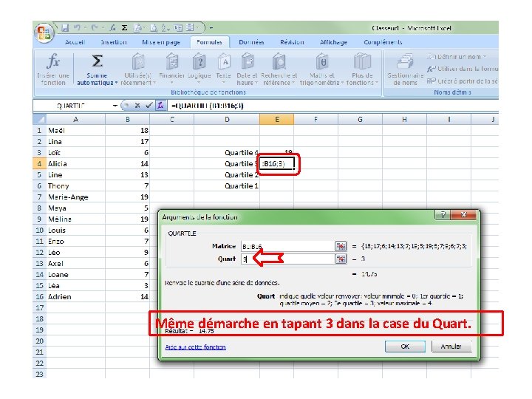Open the round Office button menu
Image resolution: width=532 pixels, height=399 pixels.
44,33
